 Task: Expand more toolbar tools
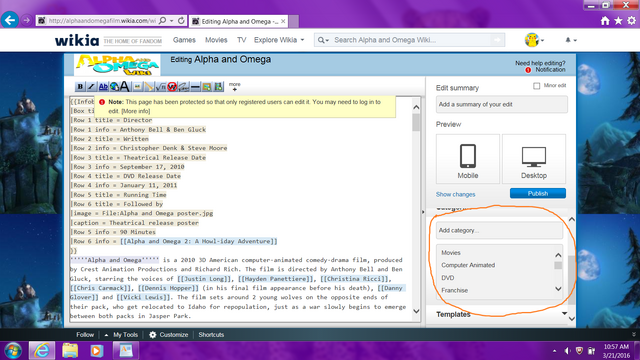[x=235, y=86]
